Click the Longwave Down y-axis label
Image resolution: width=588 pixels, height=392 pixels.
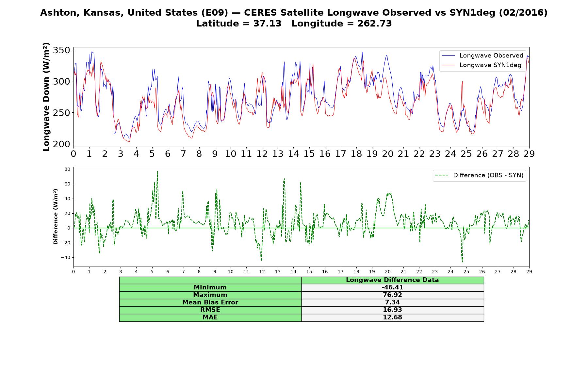click(x=46, y=97)
